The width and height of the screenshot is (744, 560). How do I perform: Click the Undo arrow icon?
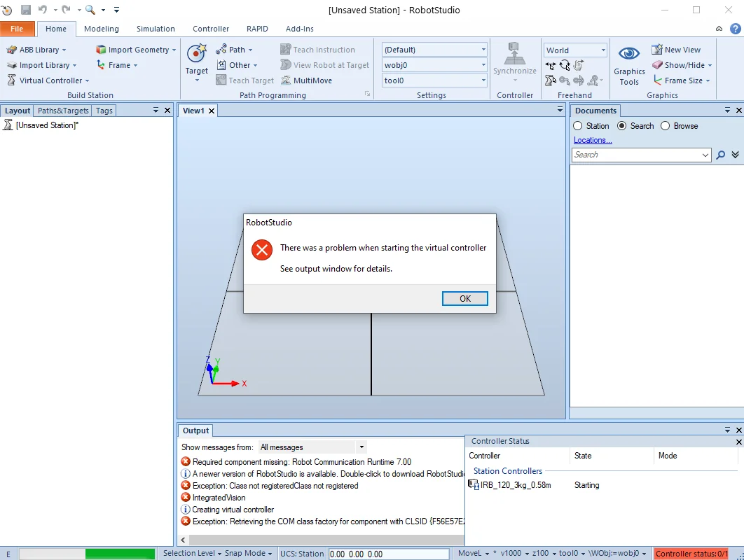click(x=43, y=10)
